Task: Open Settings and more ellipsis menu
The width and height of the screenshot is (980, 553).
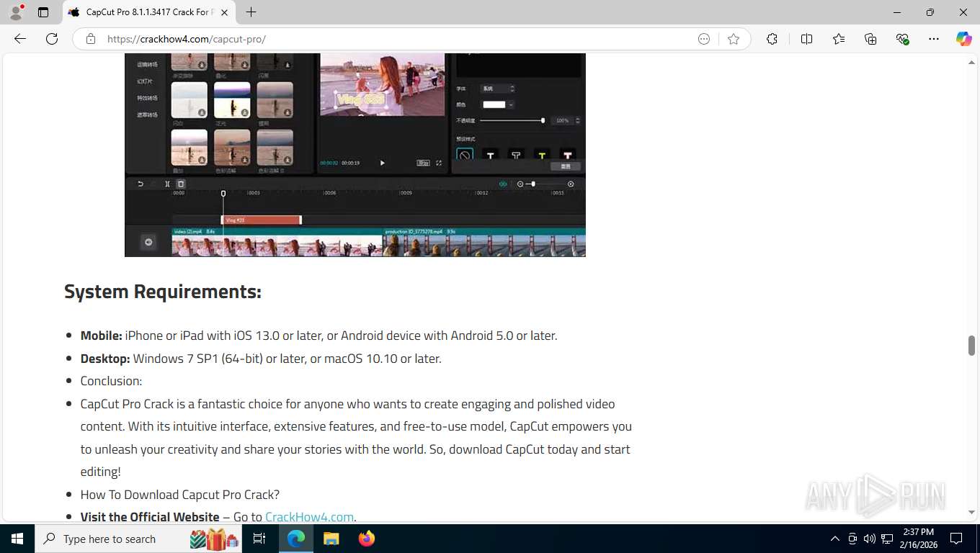Action: pyautogui.click(x=934, y=39)
